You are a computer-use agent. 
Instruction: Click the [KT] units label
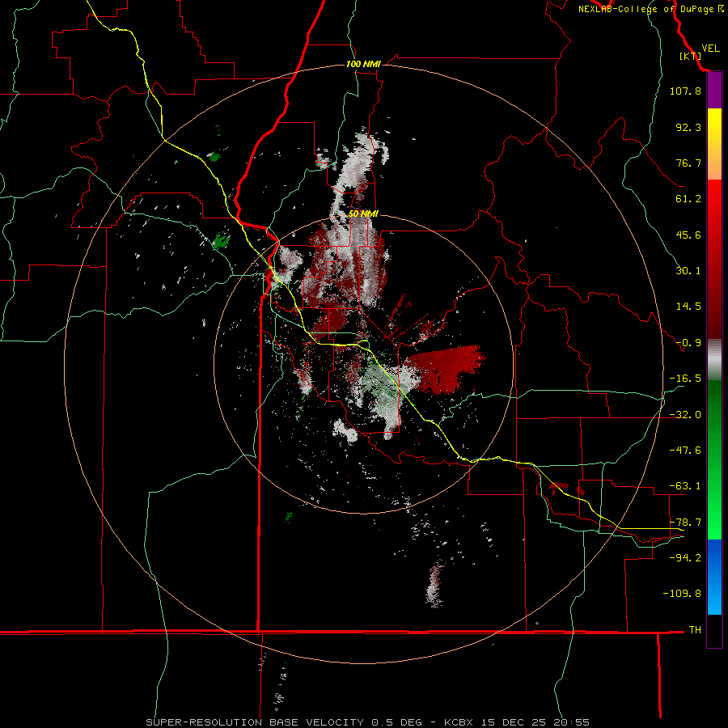[x=690, y=56]
